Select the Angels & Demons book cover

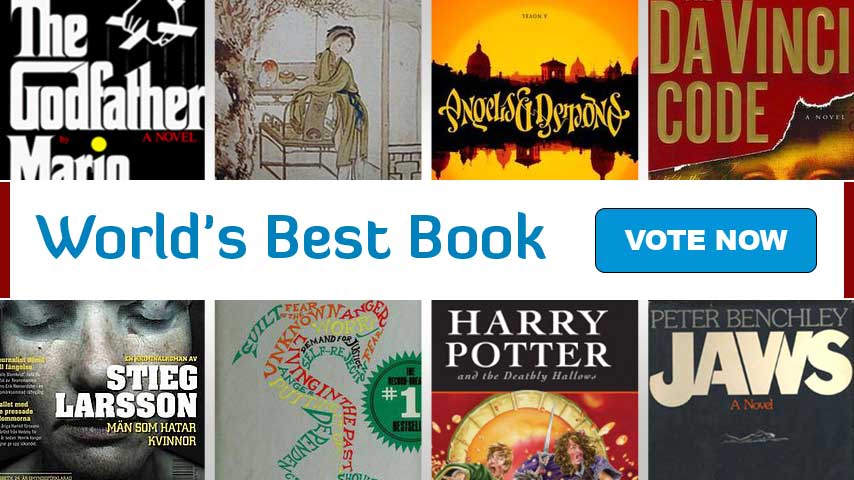click(534, 89)
